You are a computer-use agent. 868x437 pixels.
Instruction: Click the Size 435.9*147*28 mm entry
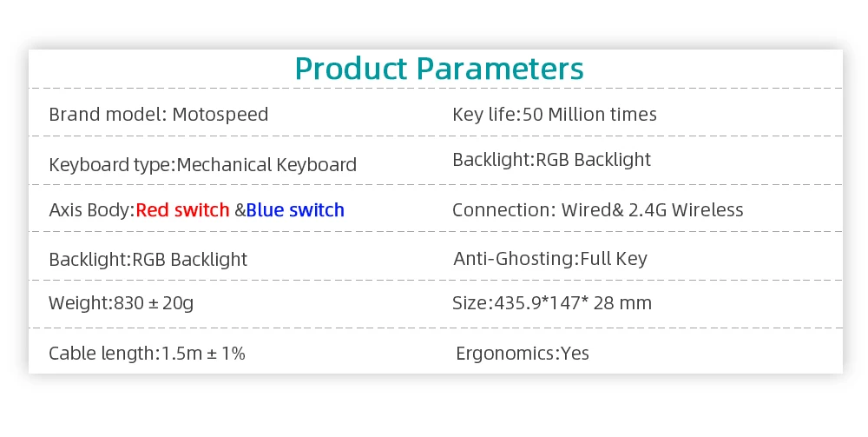(x=551, y=303)
